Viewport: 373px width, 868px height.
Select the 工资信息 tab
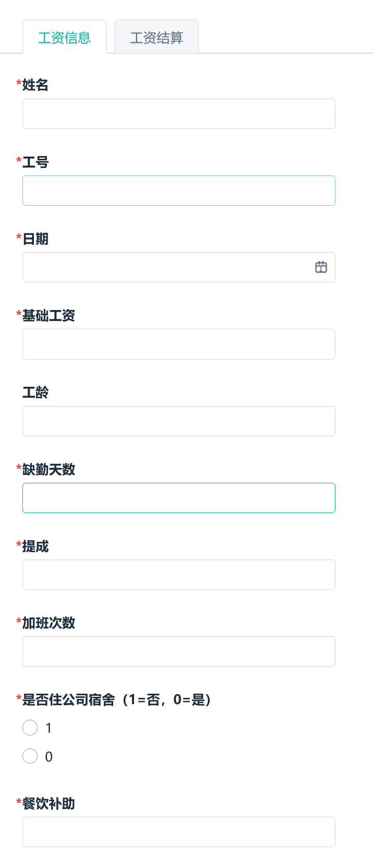click(x=65, y=38)
